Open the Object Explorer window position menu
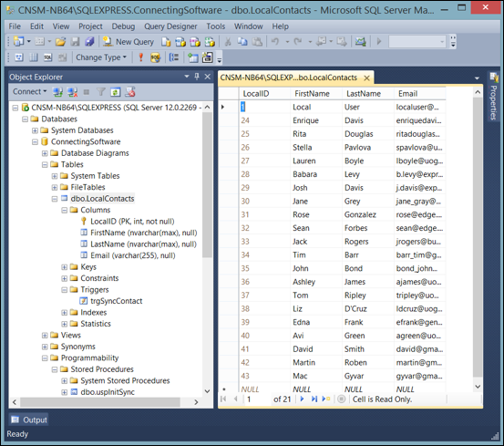Image resolution: width=504 pixels, height=446 pixels. point(187,77)
